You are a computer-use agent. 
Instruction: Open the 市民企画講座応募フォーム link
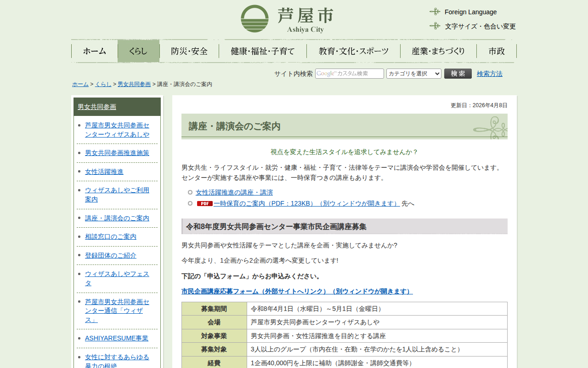pyautogui.click(x=297, y=291)
